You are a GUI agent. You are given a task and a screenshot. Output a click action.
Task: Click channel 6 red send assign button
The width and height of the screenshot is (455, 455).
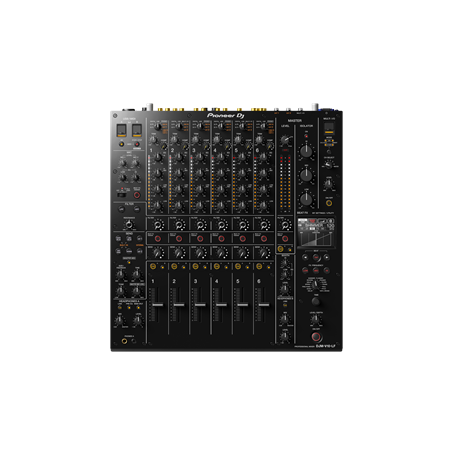[264, 239]
